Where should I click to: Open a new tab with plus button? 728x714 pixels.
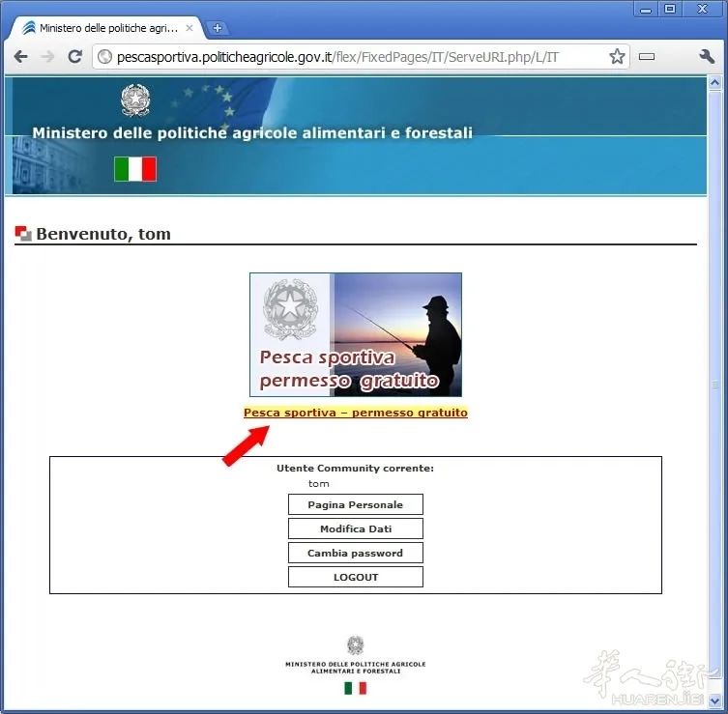coord(217,28)
